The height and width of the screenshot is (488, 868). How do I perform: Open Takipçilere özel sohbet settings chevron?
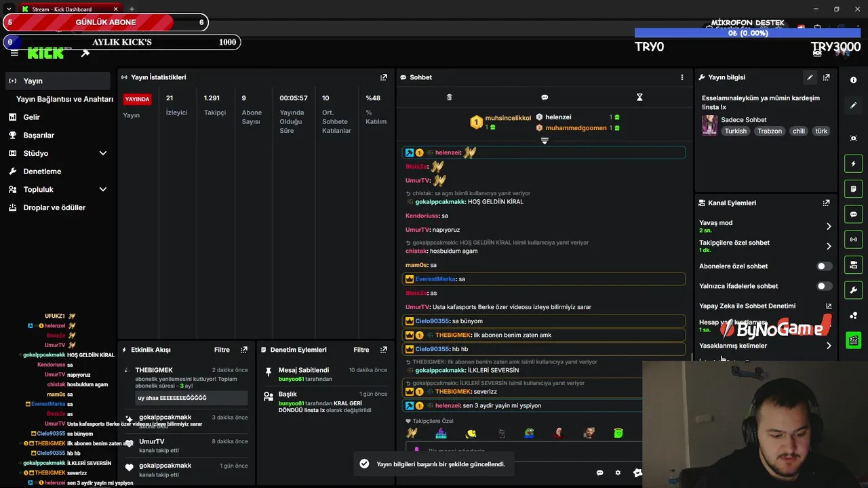829,246
